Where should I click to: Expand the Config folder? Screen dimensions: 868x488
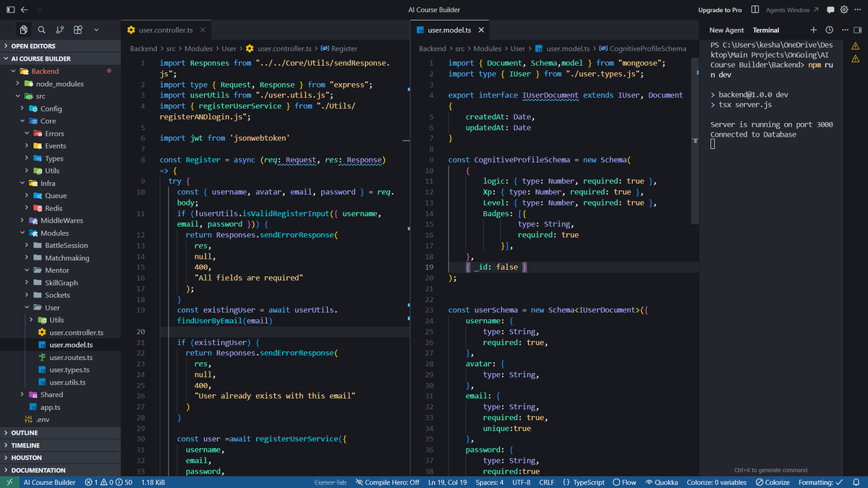pyautogui.click(x=60, y=108)
